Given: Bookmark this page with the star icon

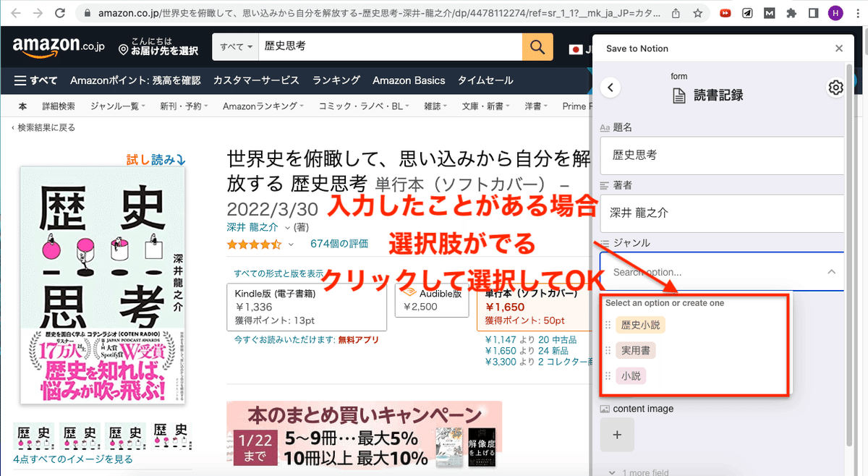Looking at the screenshot, I should coord(697,13).
